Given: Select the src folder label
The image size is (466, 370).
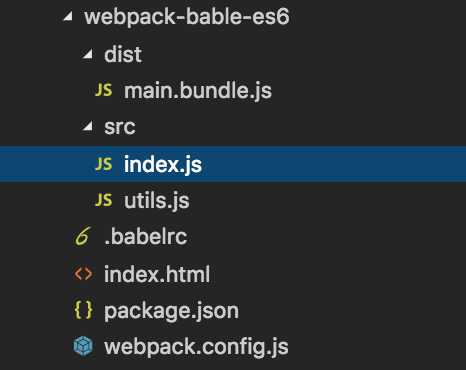Looking at the screenshot, I should (120, 127).
